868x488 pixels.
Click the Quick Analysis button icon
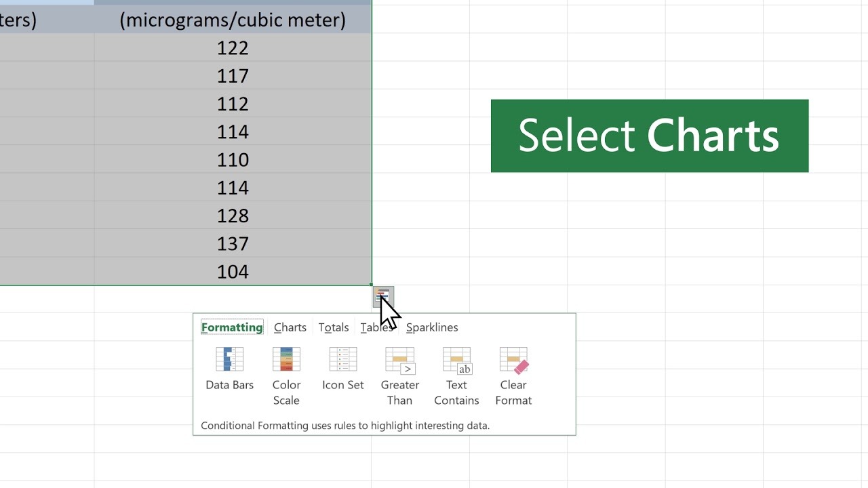coord(382,296)
